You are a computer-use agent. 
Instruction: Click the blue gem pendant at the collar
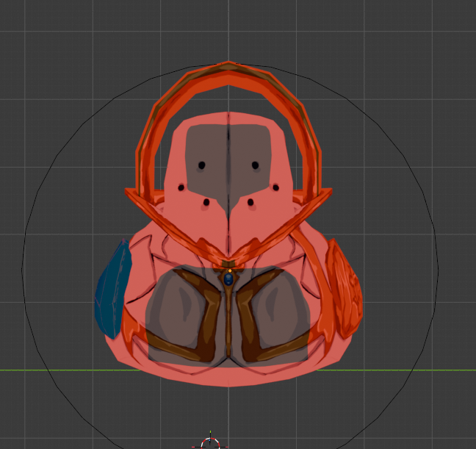(228, 279)
